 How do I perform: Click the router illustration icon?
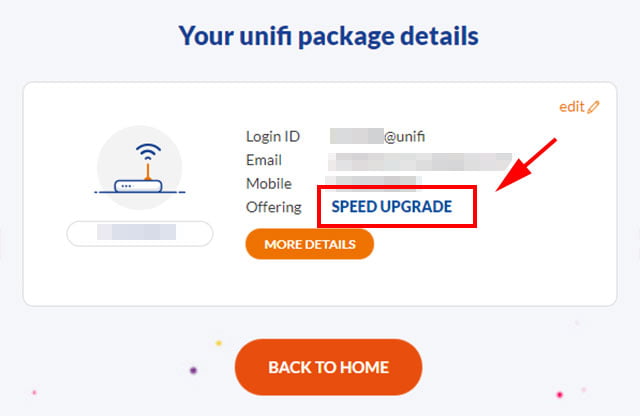(140, 168)
